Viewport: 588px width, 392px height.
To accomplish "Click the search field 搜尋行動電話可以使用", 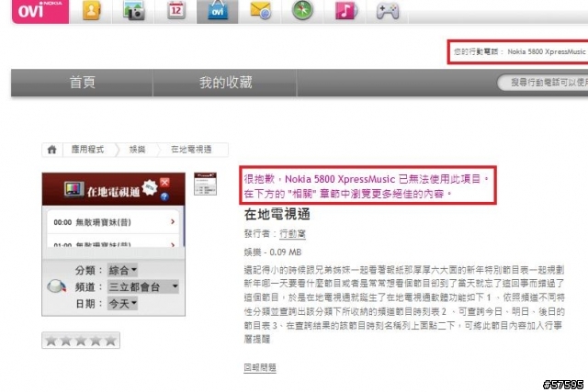I will (x=543, y=83).
